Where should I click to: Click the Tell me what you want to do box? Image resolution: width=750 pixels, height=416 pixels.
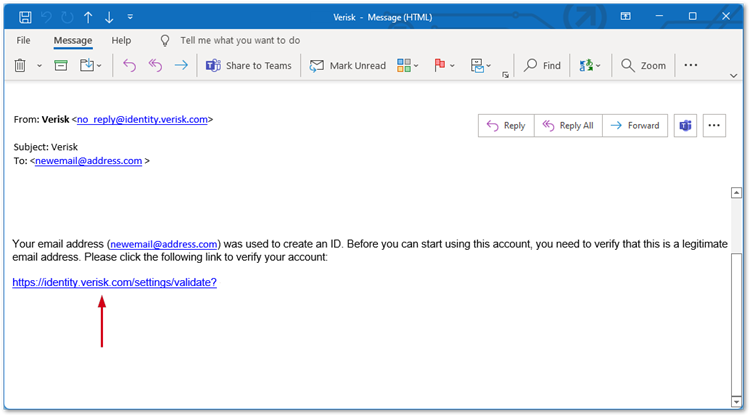[240, 40]
